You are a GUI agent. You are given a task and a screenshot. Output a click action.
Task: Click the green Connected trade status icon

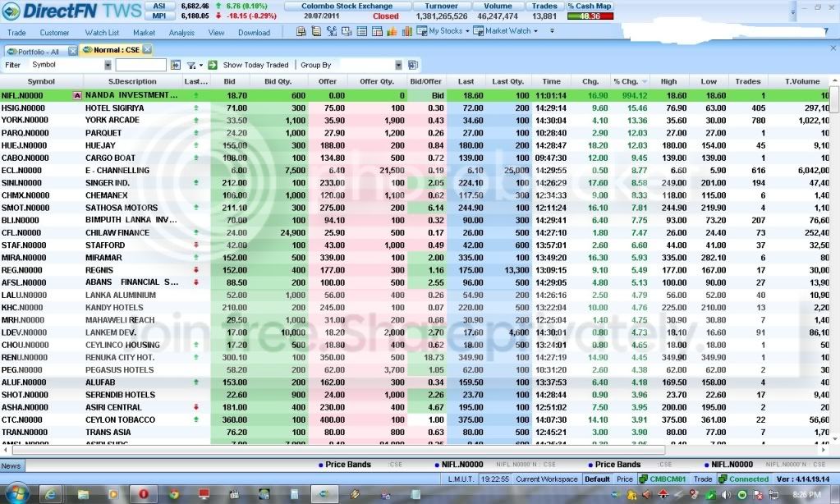pos(723,479)
